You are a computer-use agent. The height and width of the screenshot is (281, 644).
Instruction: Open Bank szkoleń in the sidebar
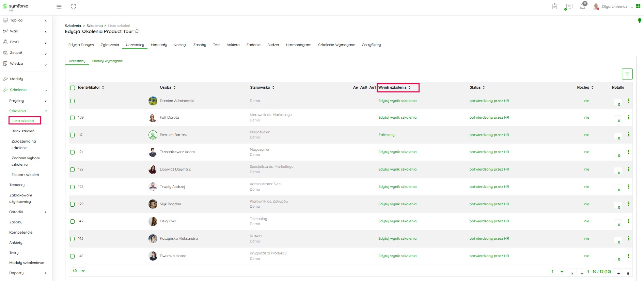pyautogui.click(x=23, y=131)
